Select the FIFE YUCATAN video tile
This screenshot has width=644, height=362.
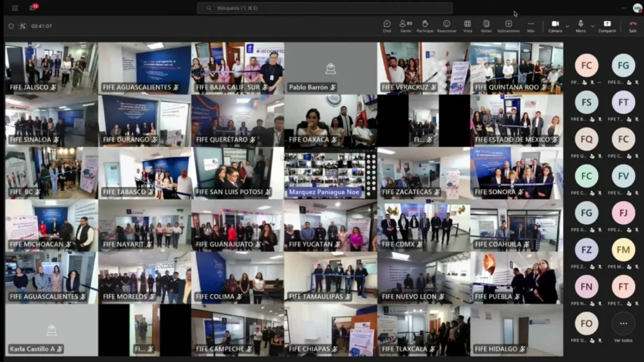coord(330,225)
